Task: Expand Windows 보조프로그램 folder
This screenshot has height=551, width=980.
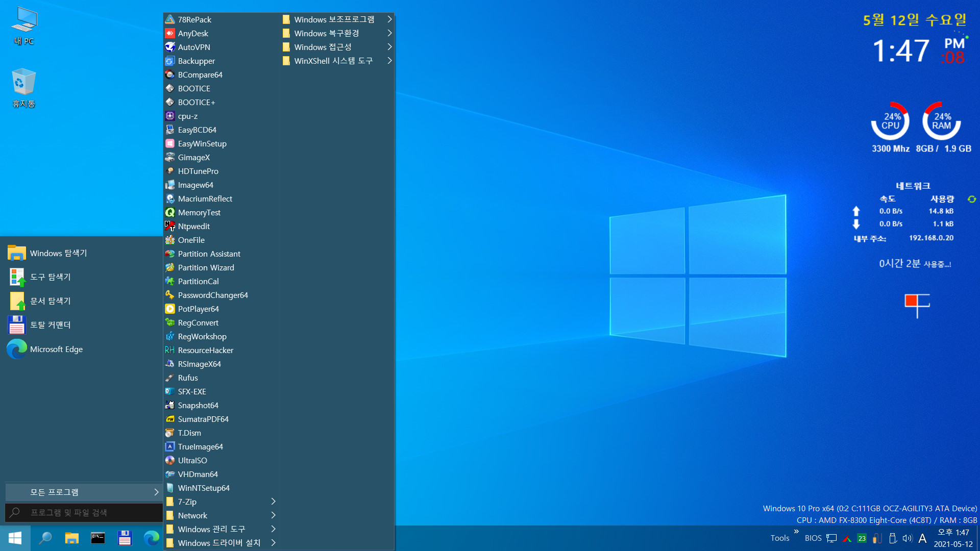Action: tap(337, 19)
